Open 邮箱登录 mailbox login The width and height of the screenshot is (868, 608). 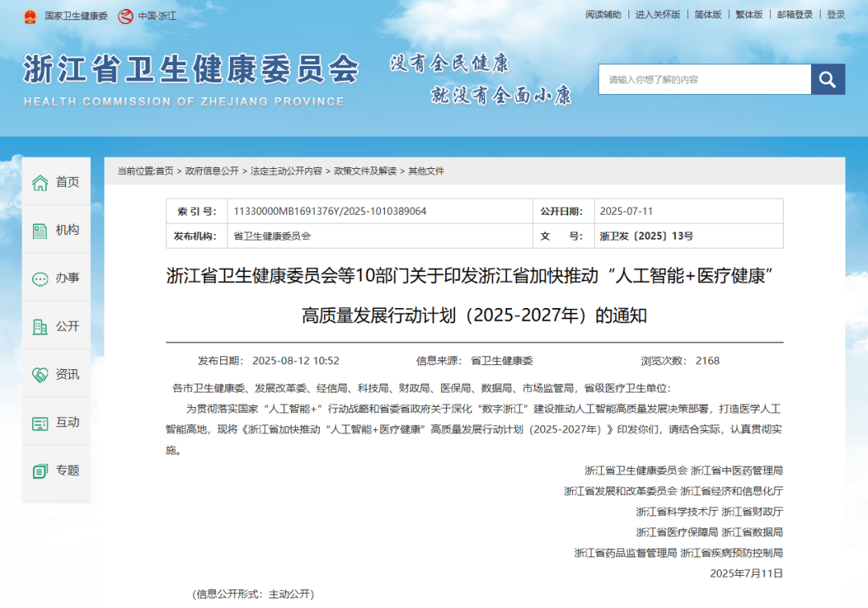[795, 14]
